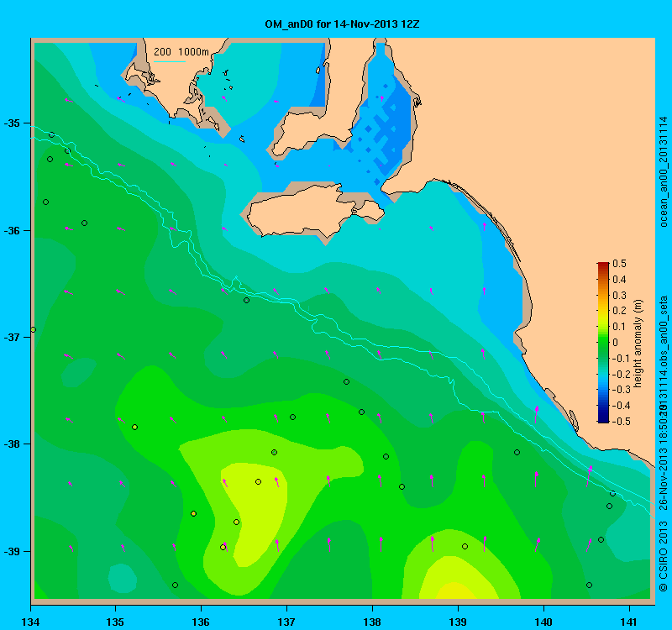
Task: Click the "26-Nov-2013 18:50:20" timestamp text
Action: coord(664,456)
